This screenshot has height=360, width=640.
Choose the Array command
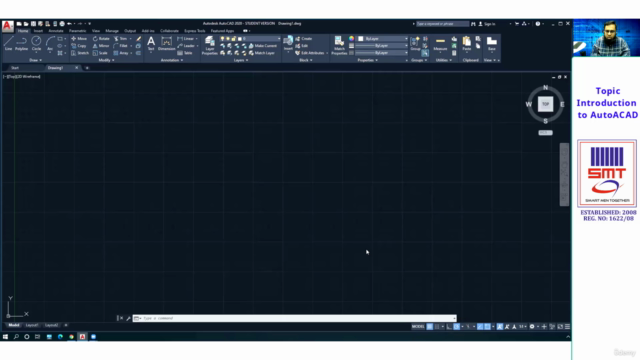point(121,53)
